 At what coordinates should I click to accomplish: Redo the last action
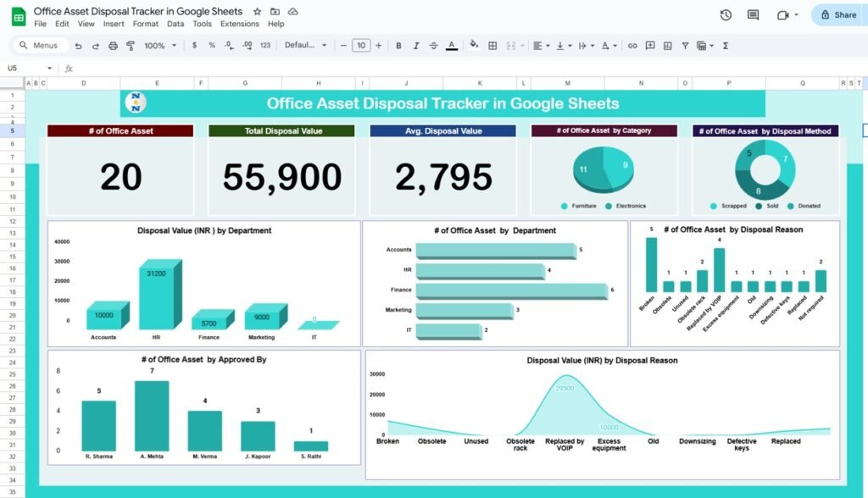pyautogui.click(x=95, y=46)
